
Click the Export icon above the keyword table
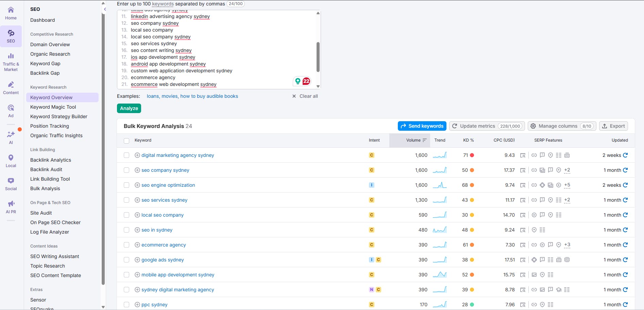605,126
